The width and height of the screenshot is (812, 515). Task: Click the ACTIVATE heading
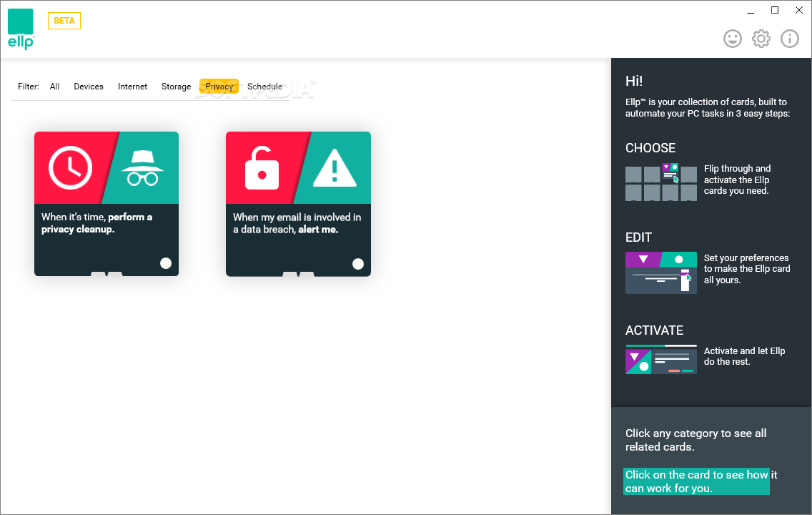point(654,330)
